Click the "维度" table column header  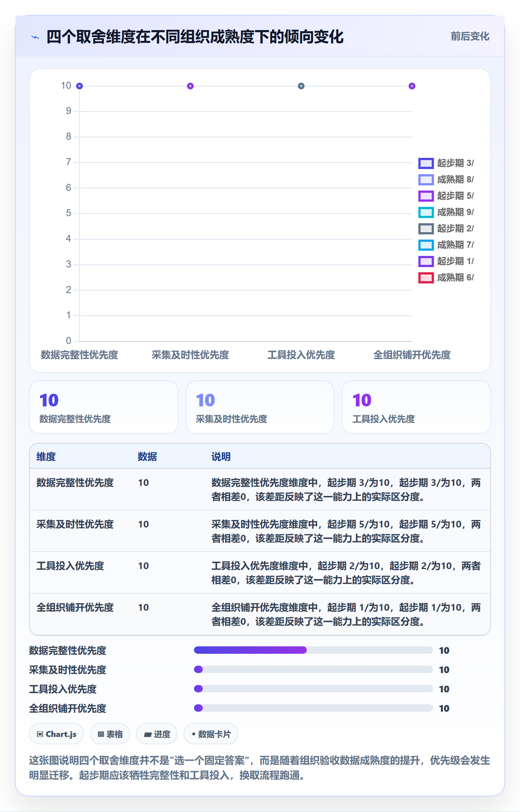(46, 457)
